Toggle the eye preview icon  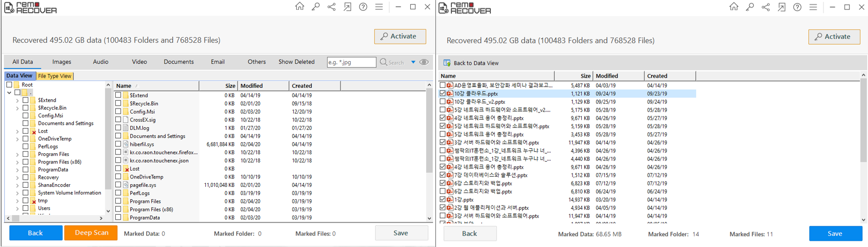click(x=424, y=62)
